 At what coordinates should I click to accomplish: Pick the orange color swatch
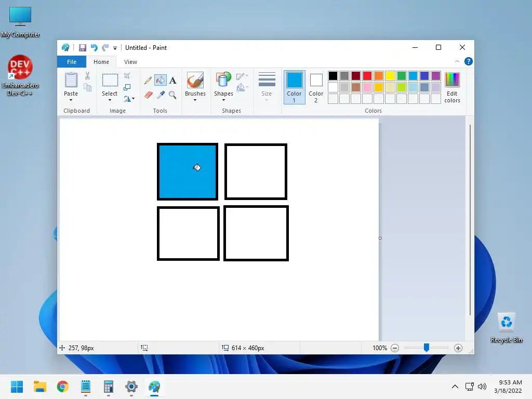379,76
